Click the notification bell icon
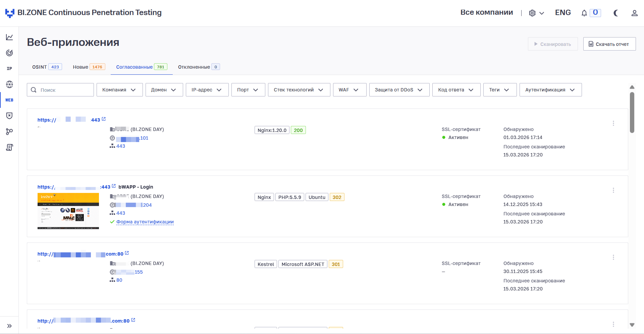 click(x=584, y=13)
